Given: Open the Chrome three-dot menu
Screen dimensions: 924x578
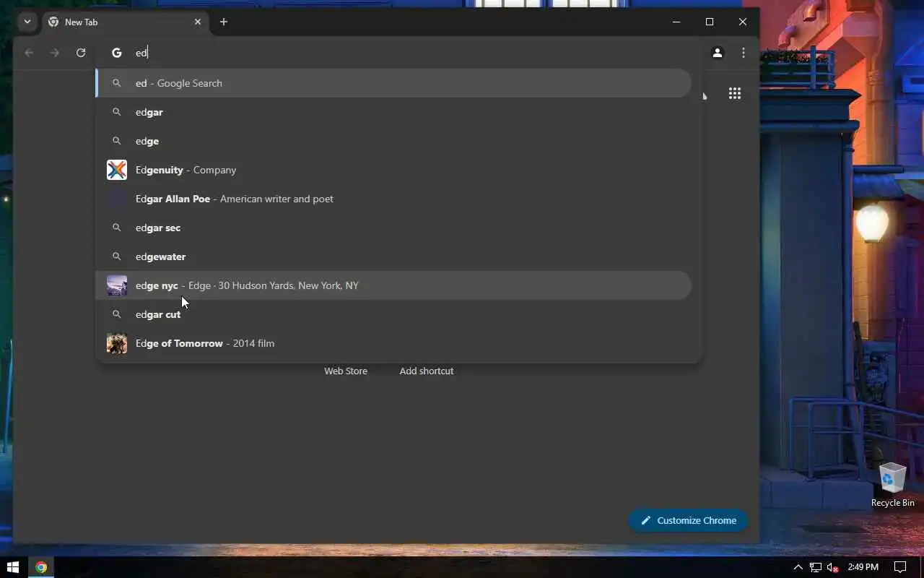Looking at the screenshot, I should (x=744, y=53).
